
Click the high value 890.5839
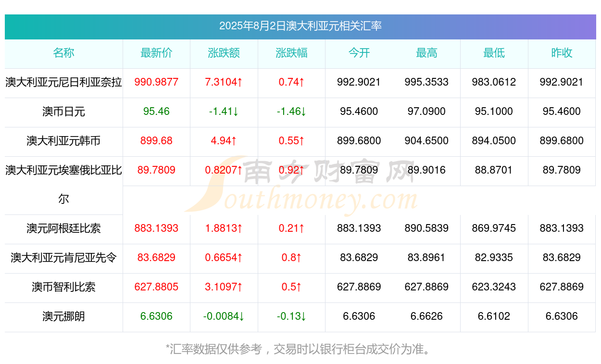(426, 228)
